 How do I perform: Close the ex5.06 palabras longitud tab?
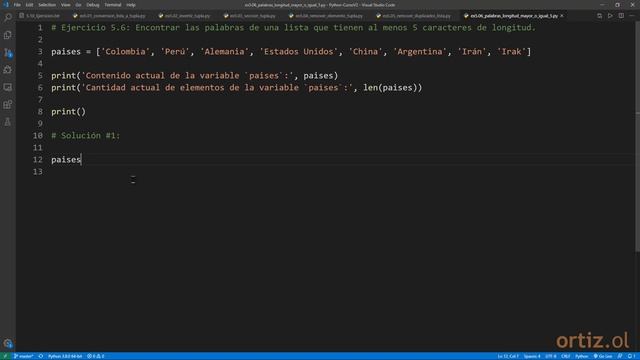tap(562, 16)
